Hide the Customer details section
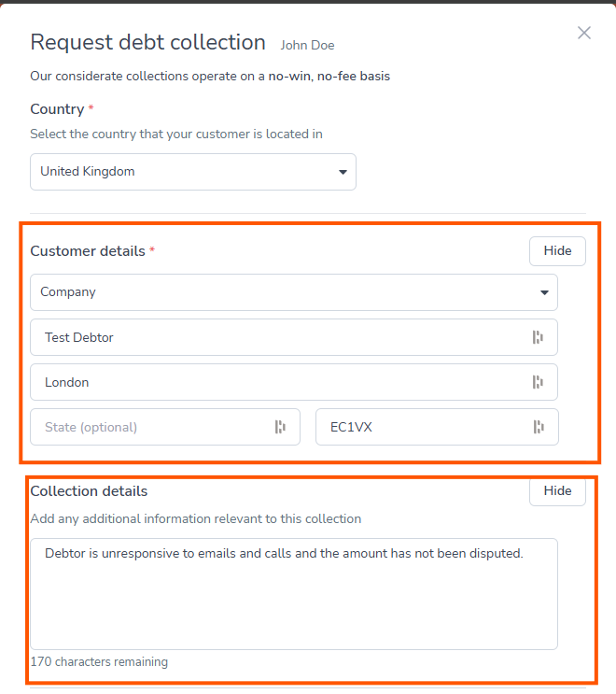The height and width of the screenshot is (694, 616). pyautogui.click(x=557, y=251)
